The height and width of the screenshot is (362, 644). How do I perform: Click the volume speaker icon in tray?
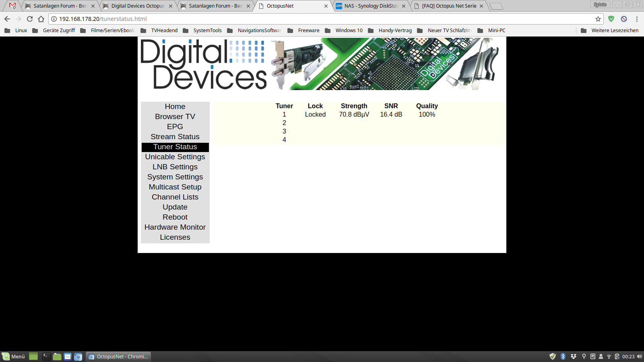pyautogui.click(x=639, y=356)
